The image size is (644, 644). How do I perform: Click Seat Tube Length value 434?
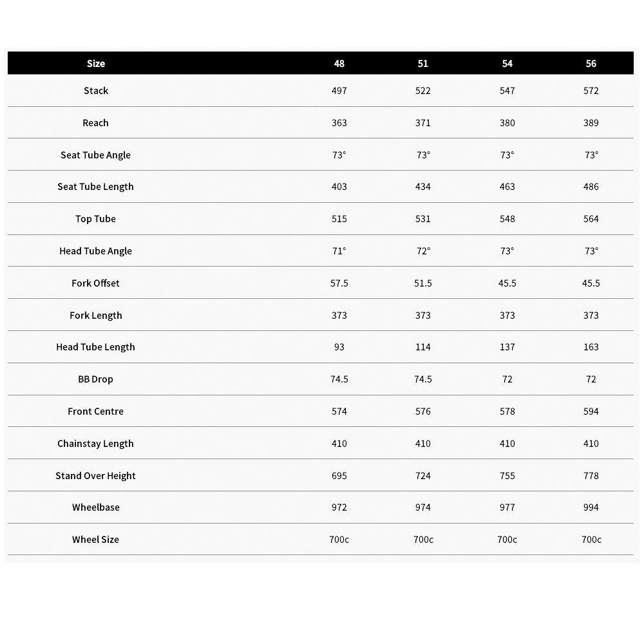tap(423, 187)
